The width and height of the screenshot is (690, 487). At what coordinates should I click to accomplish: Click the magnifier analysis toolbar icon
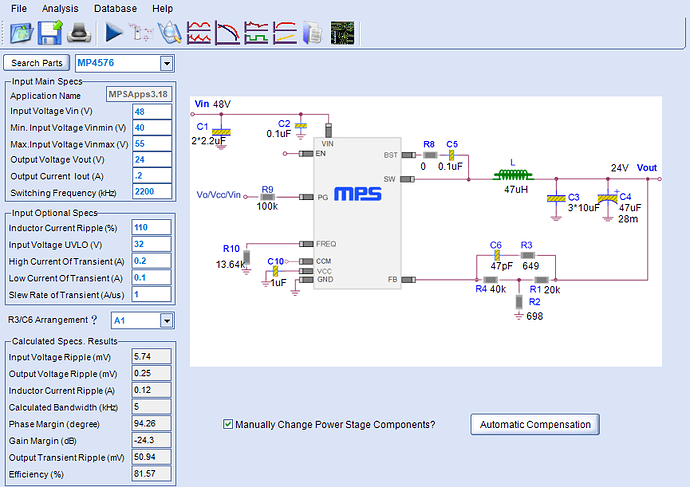[169, 33]
